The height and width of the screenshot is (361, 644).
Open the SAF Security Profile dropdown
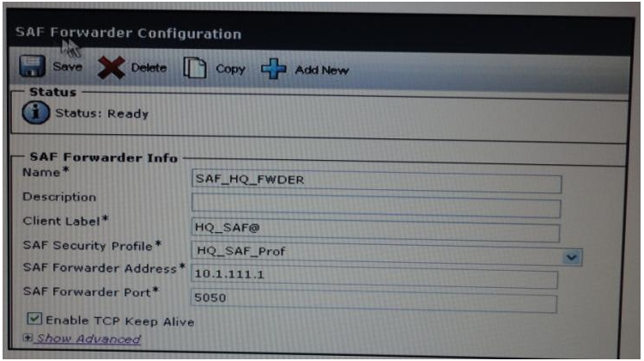point(386,252)
